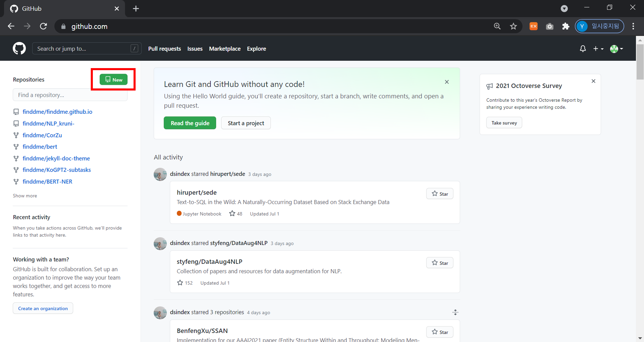Open Marketplace in the header
Viewport: 644px width, 342px height.
point(225,48)
